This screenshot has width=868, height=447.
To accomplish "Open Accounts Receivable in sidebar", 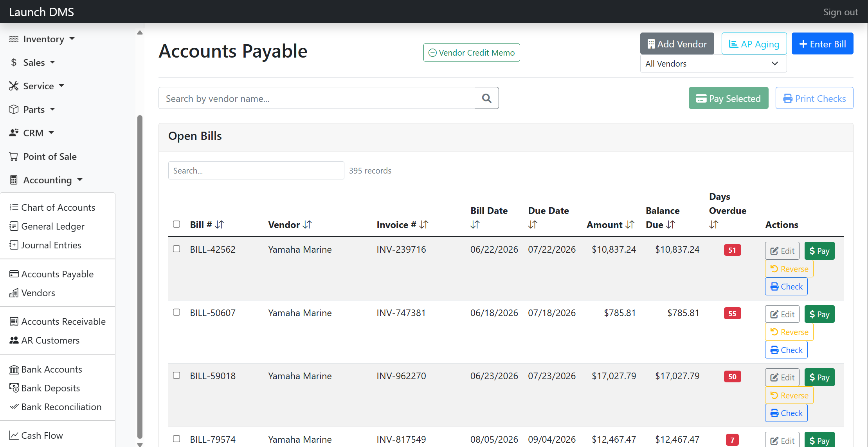I will coord(58,322).
